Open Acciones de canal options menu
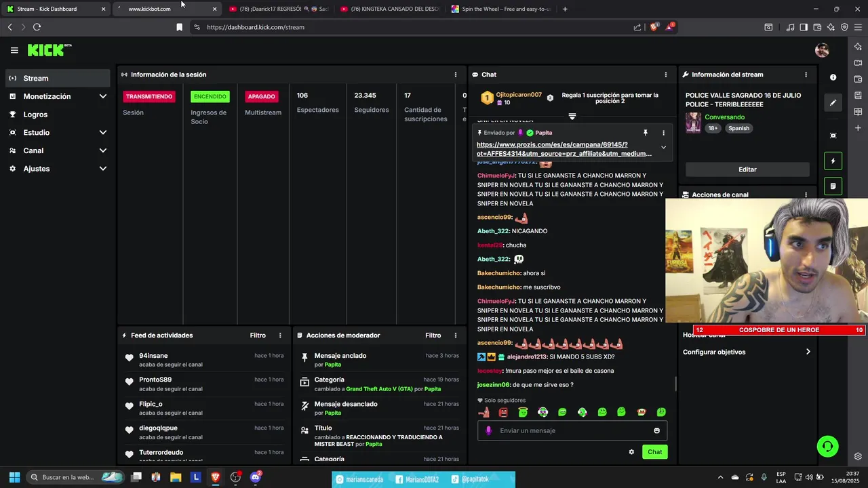Screen dimensions: 868x488 [x=806, y=195]
